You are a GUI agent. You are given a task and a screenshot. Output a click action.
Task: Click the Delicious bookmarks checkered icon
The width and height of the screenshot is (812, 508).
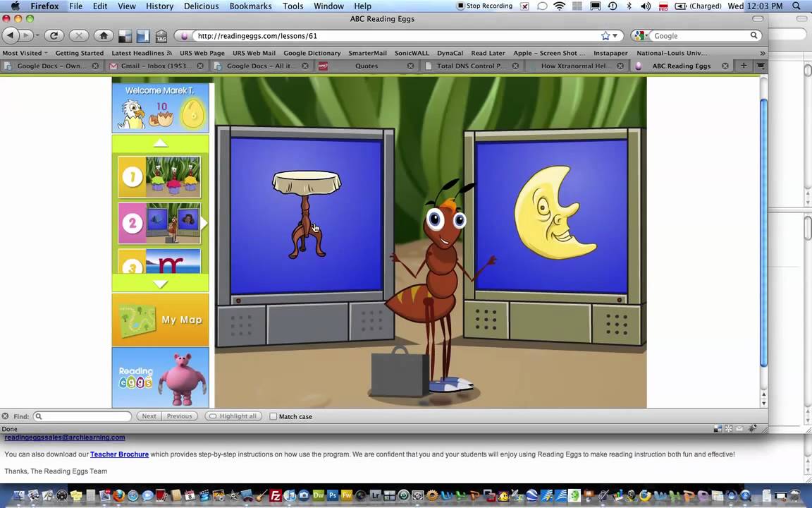pos(125,36)
